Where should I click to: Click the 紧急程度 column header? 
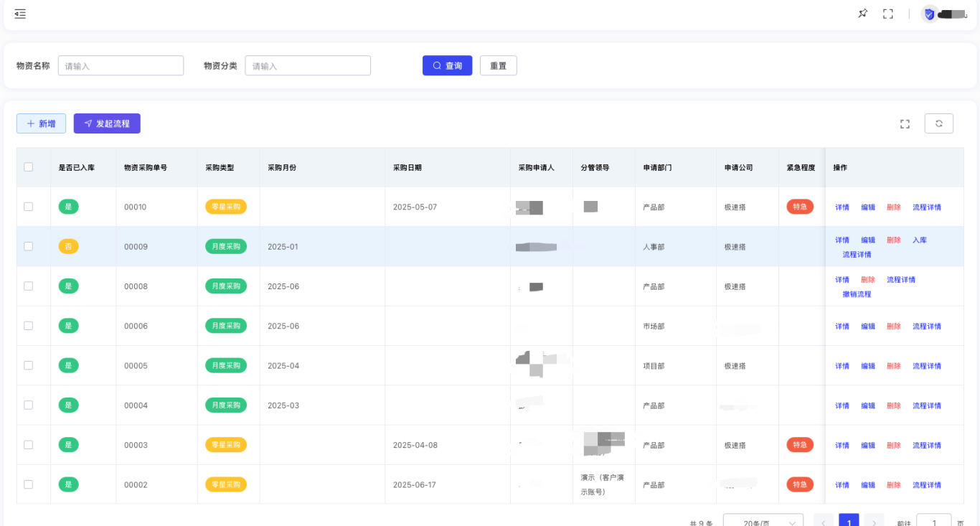click(x=801, y=167)
